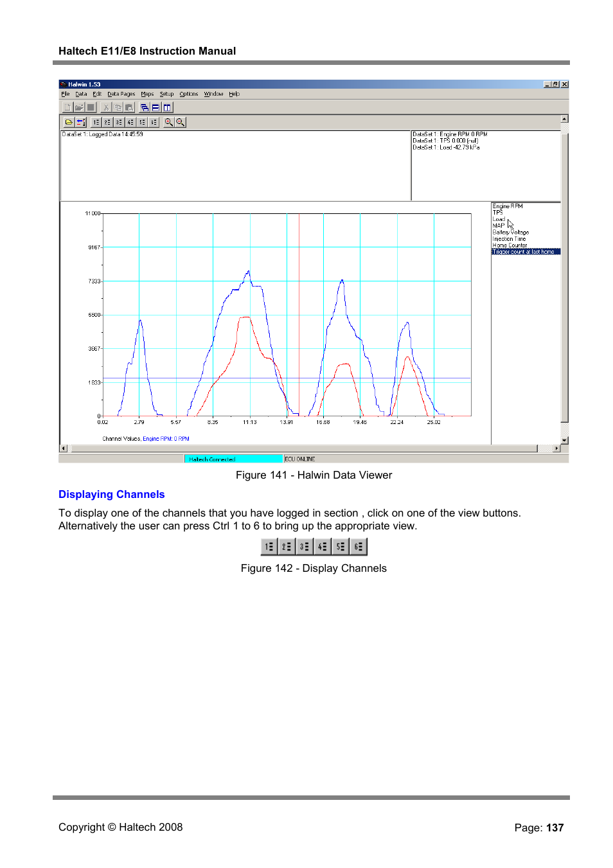Select view 2 button in Halwin toolbar
This screenshot has height=868, width=613.
[107, 122]
